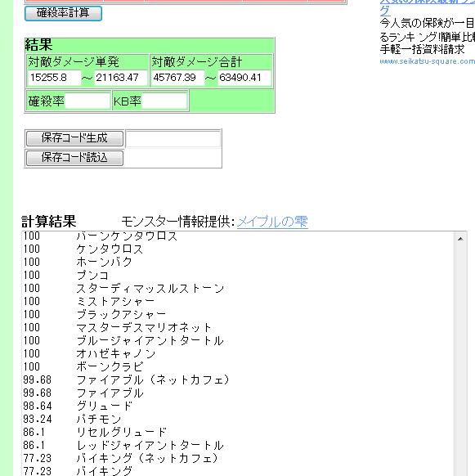Open the seikatsu-square.com ad link

pos(427,61)
